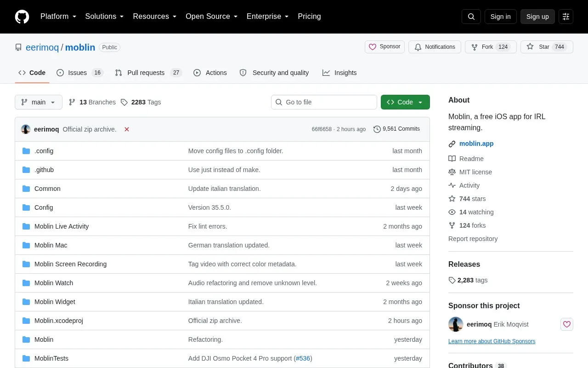The height and width of the screenshot is (368, 588).
Task: Open the Pull requests tab
Action: pyautogui.click(x=148, y=73)
